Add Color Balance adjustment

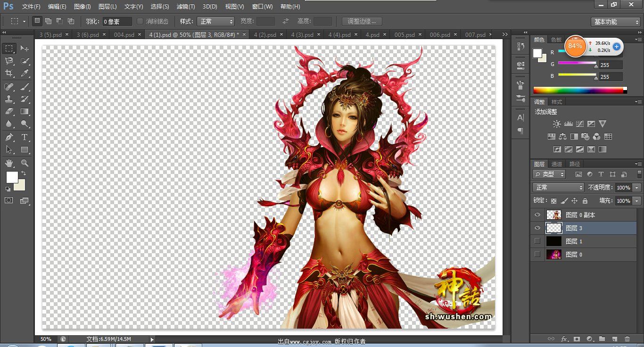pos(562,137)
